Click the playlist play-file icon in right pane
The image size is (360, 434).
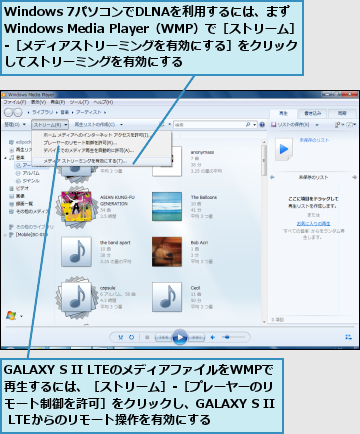point(284,149)
